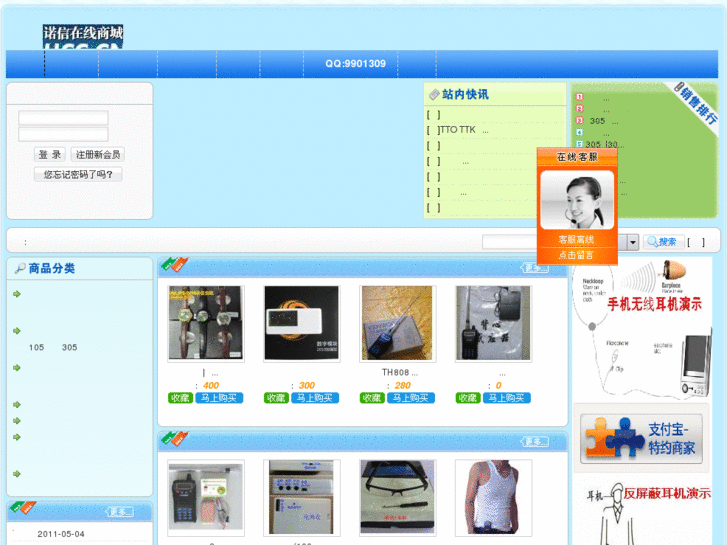Viewport: 727px width, 545px height.
Task: Open the eyeglasses product thumbnail
Action: [397, 498]
